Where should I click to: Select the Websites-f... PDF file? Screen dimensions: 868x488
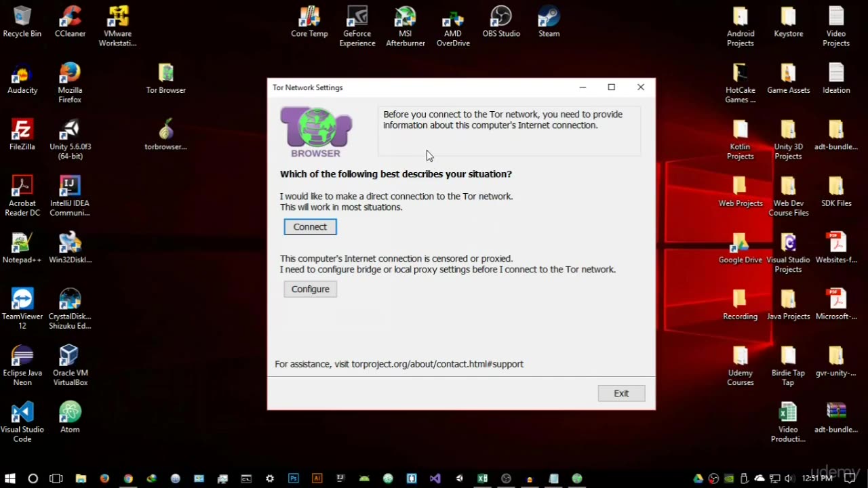point(836,247)
